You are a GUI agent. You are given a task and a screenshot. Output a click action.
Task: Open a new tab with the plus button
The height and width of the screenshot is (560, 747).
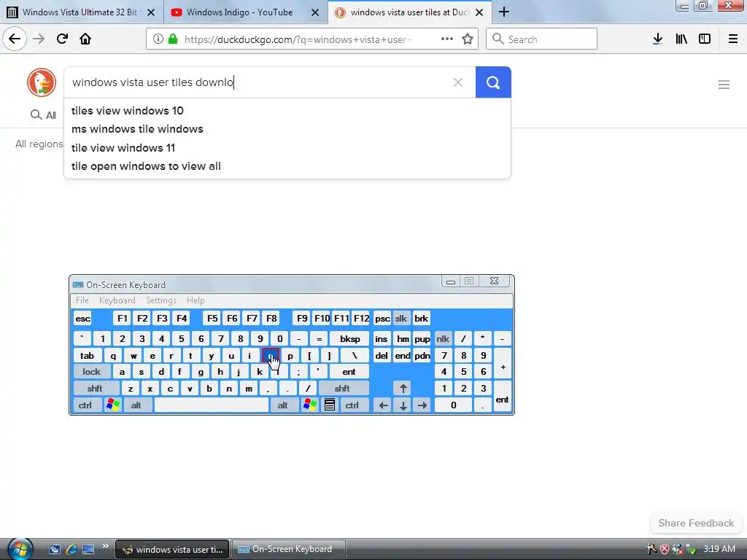point(504,12)
